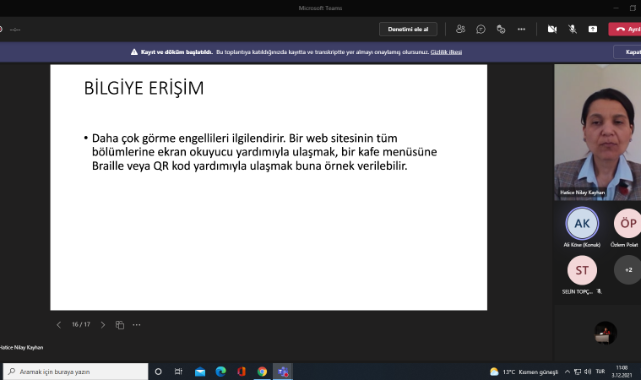641x380 pixels.
Task: Open the Office app on taskbar
Action: 241,371
